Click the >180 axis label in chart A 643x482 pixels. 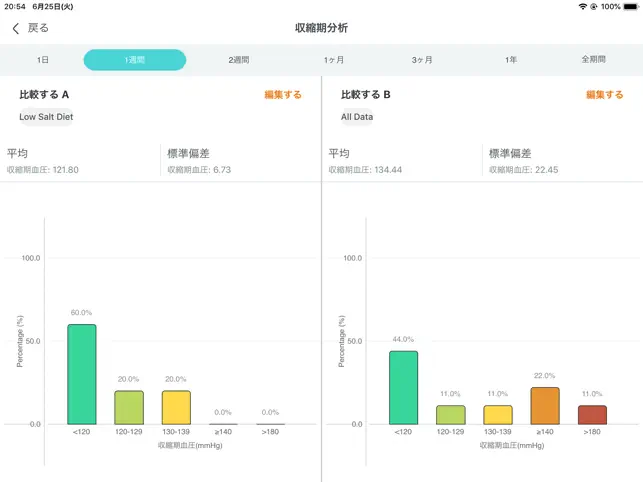click(x=270, y=432)
